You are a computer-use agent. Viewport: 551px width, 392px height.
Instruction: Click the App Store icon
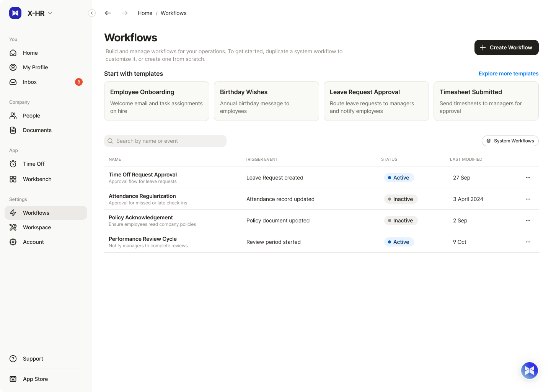click(13, 379)
